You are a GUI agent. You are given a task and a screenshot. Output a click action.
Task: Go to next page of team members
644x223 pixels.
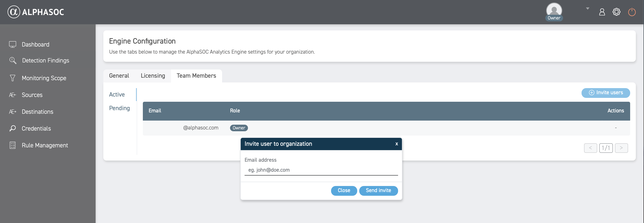(621, 148)
